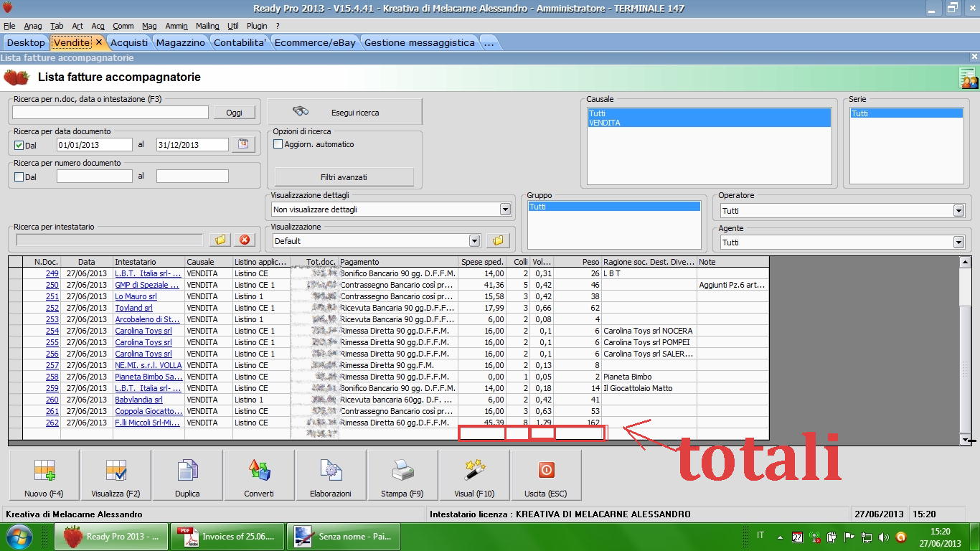This screenshot has width=980, height=551.
Task: Expand the Agente dropdown
Action: point(958,242)
